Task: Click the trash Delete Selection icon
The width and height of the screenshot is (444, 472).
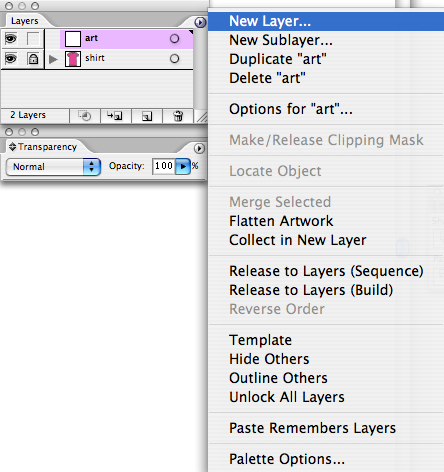Action: coord(178,116)
